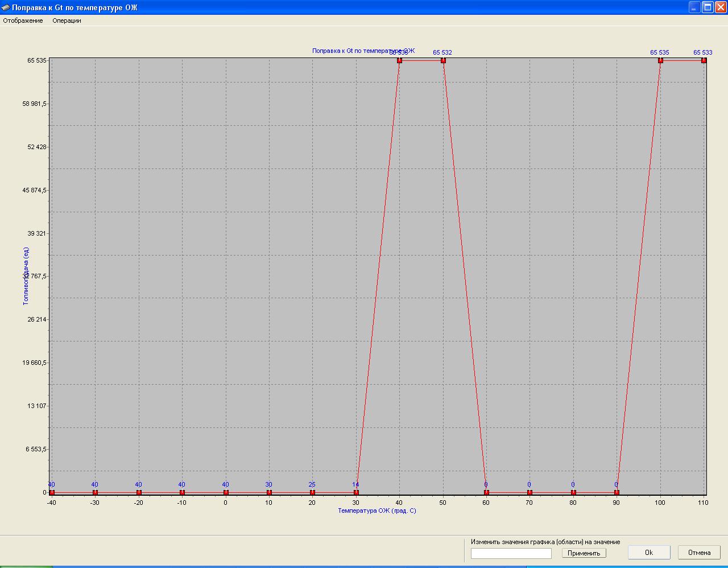The width and height of the screenshot is (728, 568).
Task: Maximize the window
Action: 708,7
